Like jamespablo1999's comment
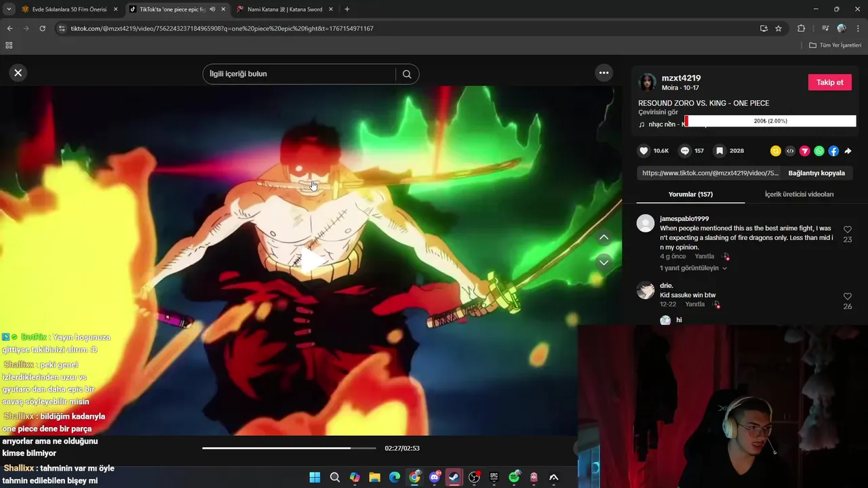This screenshot has width=868, height=488. [x=847, y=230]
